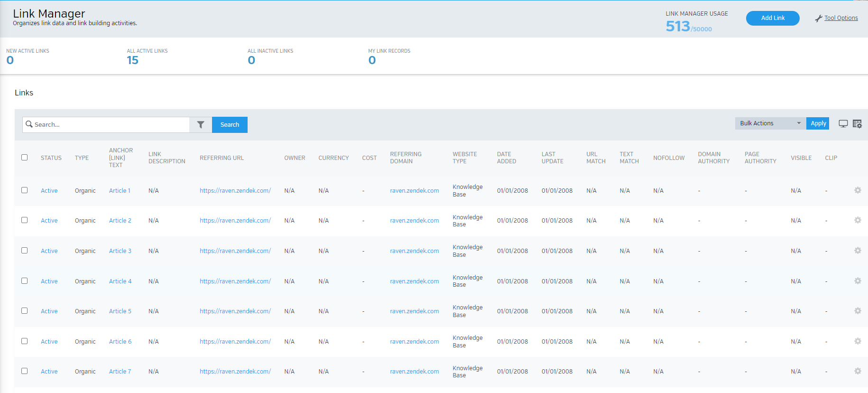This screenshot has width=868, height=393.
Task: Open the All Active Links filter tab
Action: coord(147,56)
